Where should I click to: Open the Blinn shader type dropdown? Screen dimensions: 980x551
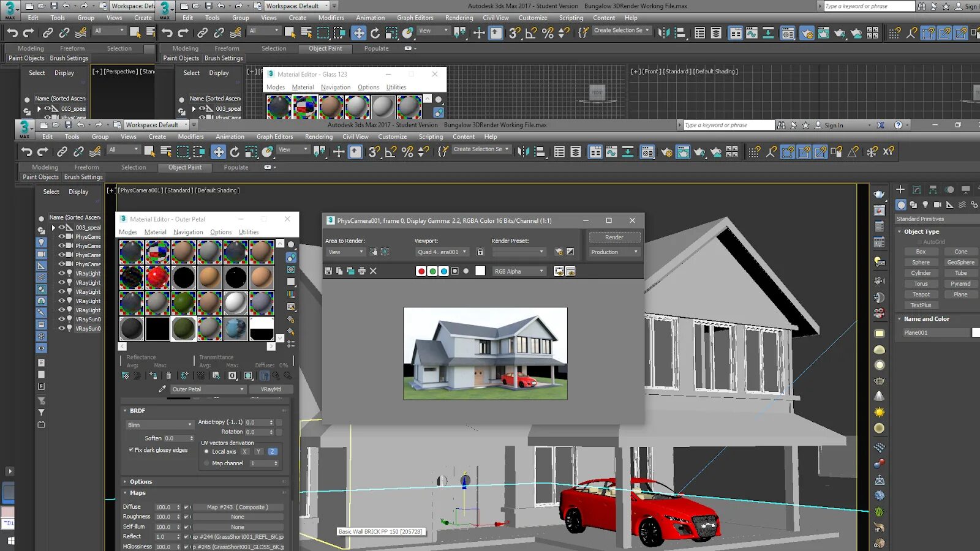point(159,424)
